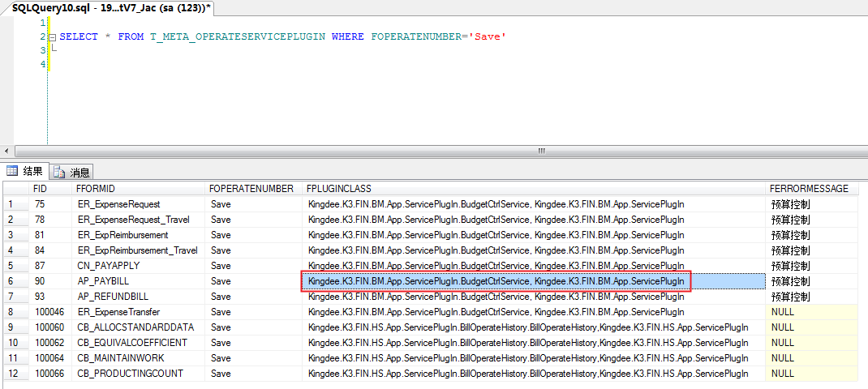Click FPLUGINCLASS cell in CB_MAINTAINWORK row
This screenshot has height=389, width=868.
(x=535, y=358)
